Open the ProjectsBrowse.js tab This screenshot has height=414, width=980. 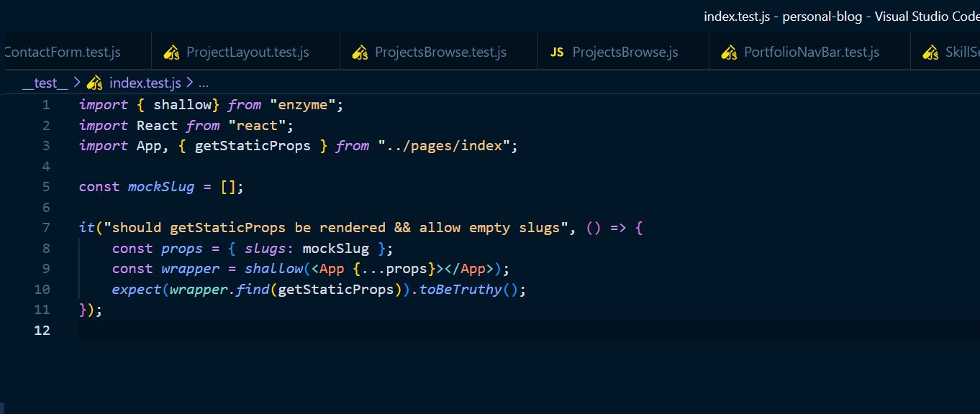tap(625, 52)
